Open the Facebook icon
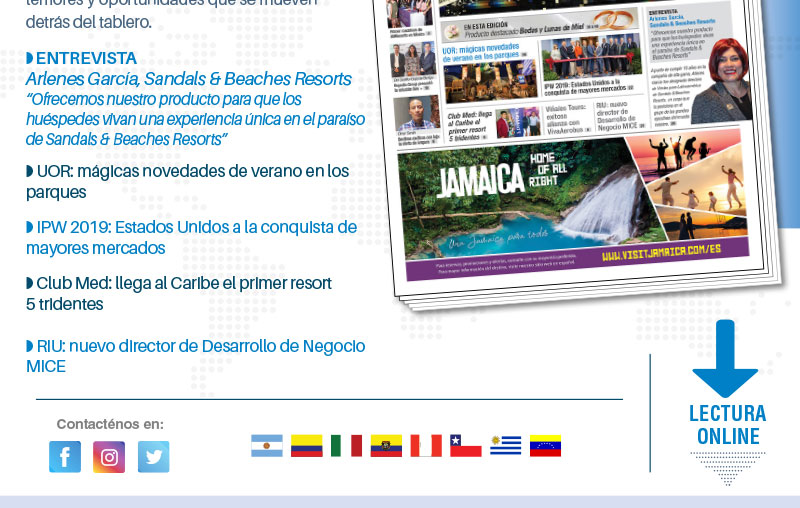 point(65,456)
